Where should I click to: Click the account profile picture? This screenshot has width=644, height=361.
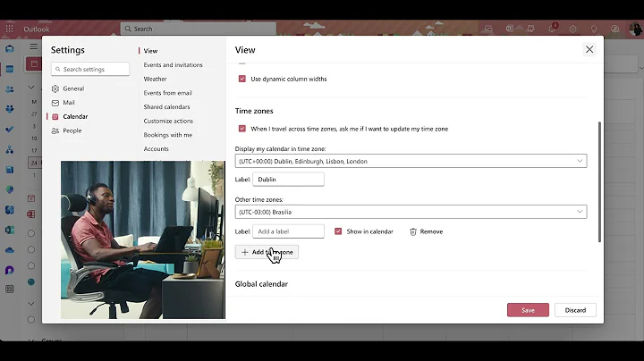[x=636, y=29]
